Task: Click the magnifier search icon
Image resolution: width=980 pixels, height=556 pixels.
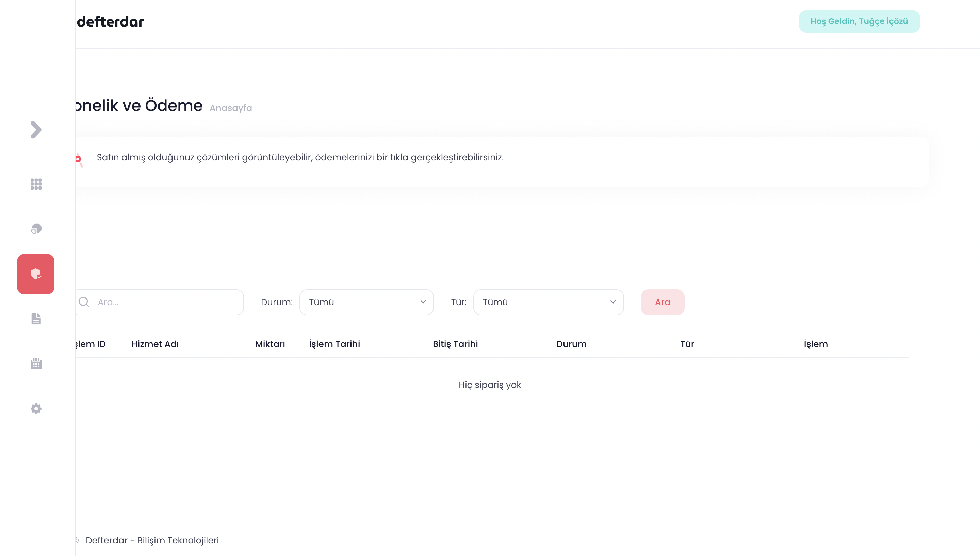Action: pos(84,302)
